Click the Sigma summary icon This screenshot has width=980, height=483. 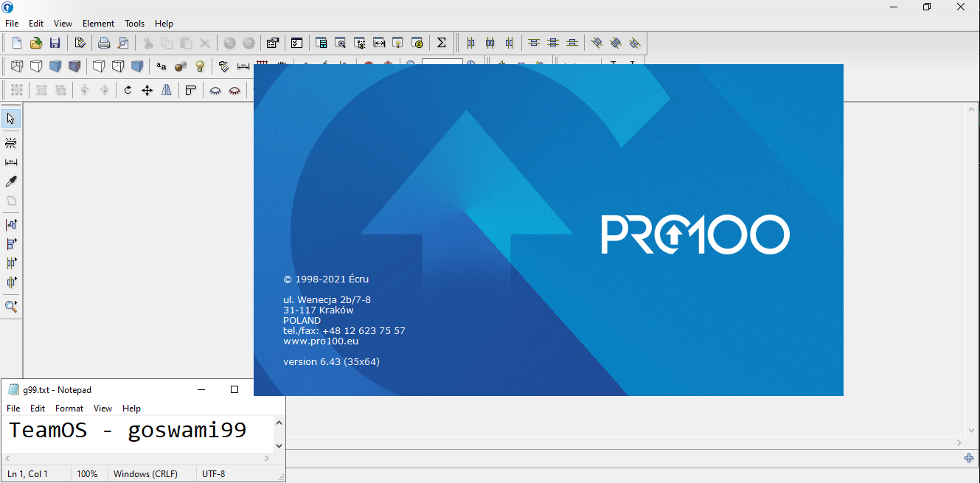point(441,43)
